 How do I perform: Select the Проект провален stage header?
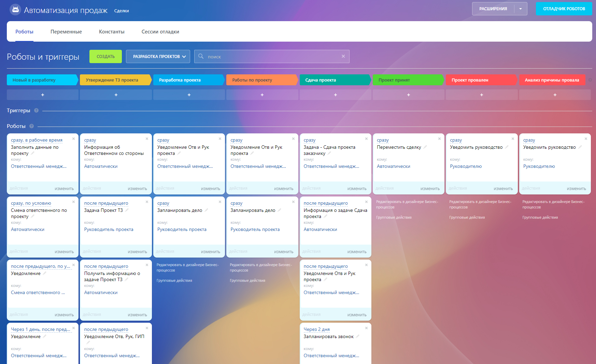pos(481,80)
